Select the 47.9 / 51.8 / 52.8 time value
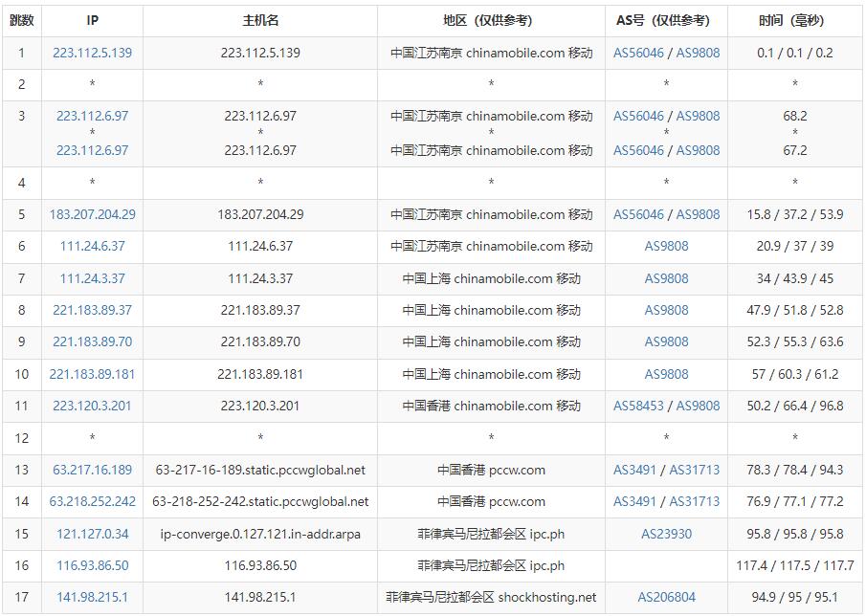This screenshot has height=616, width=866. click(795, 310)
